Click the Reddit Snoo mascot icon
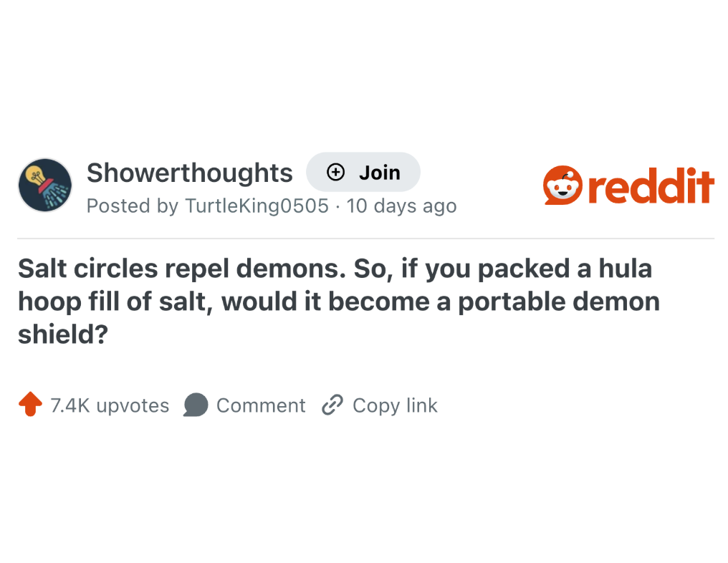728x563 pixels. click(x=564, y=186)
